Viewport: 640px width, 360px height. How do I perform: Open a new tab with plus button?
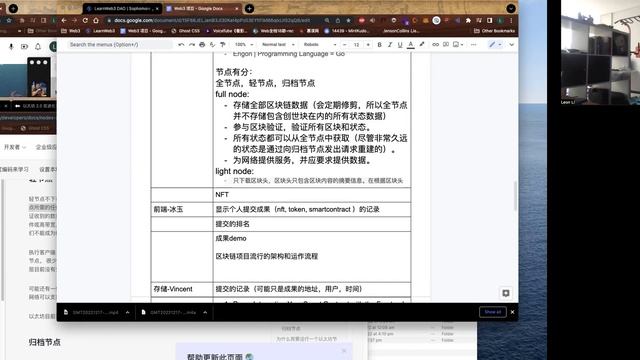tap(249, 8)
